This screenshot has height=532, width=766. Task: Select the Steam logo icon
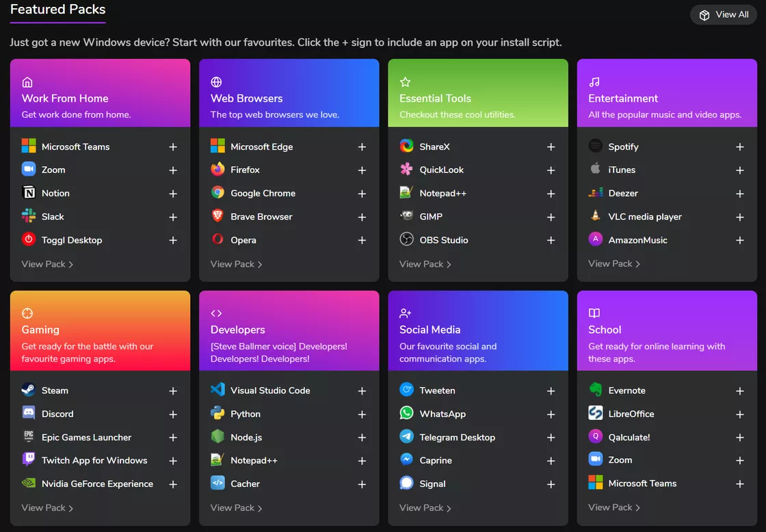29,390
